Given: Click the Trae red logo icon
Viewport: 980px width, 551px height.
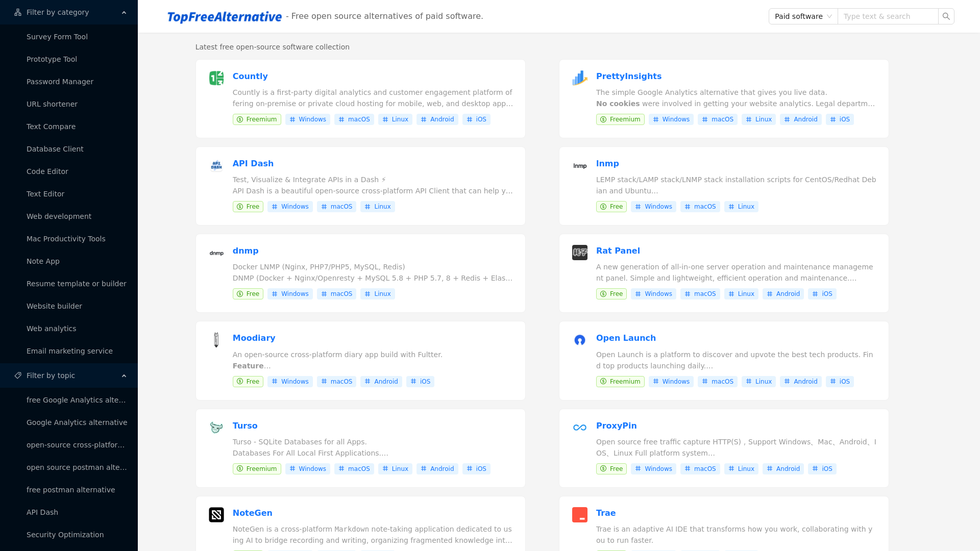Looking at the screenshot, I should (x=580, y=515).
